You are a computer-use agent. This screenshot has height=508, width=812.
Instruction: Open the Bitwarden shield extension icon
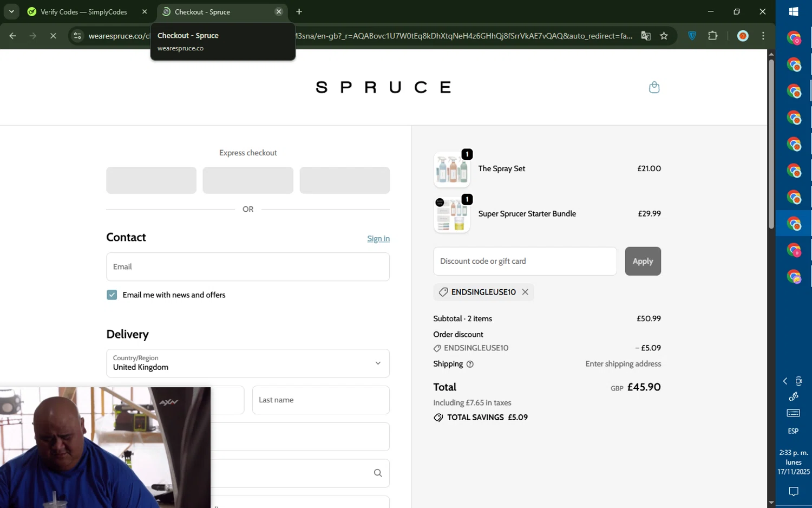(x=692, y=36)
